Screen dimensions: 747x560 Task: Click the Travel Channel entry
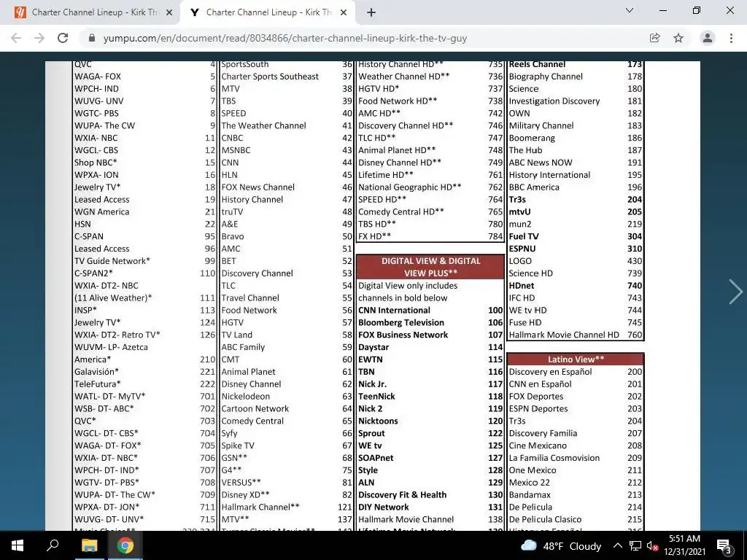(250, 297)
